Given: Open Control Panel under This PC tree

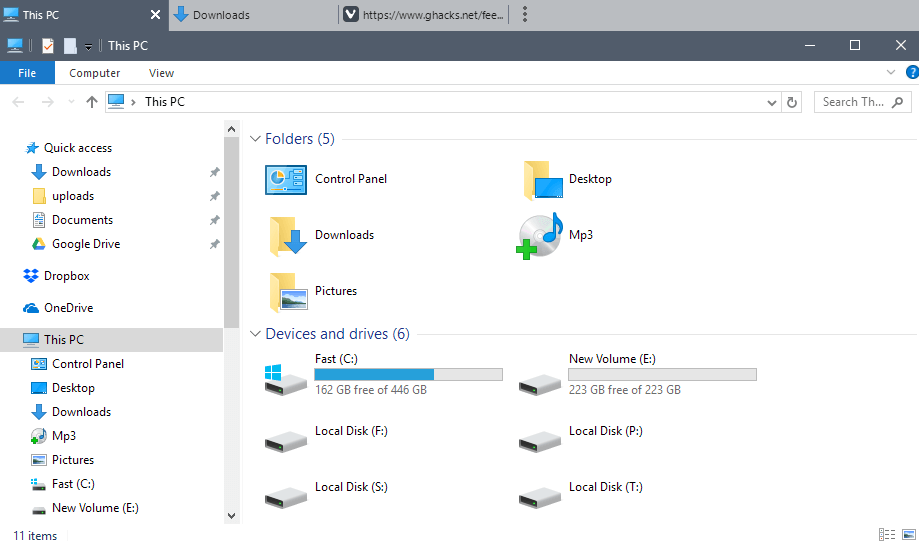Looking at the screenshot, I should [x=88, y=363].
